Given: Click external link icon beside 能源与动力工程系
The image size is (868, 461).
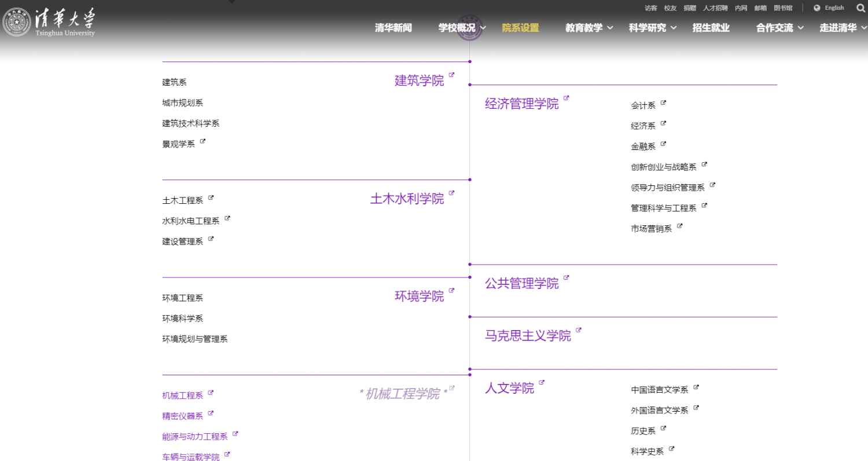Looking at the screenshot, I should click(x=236, y=434).
